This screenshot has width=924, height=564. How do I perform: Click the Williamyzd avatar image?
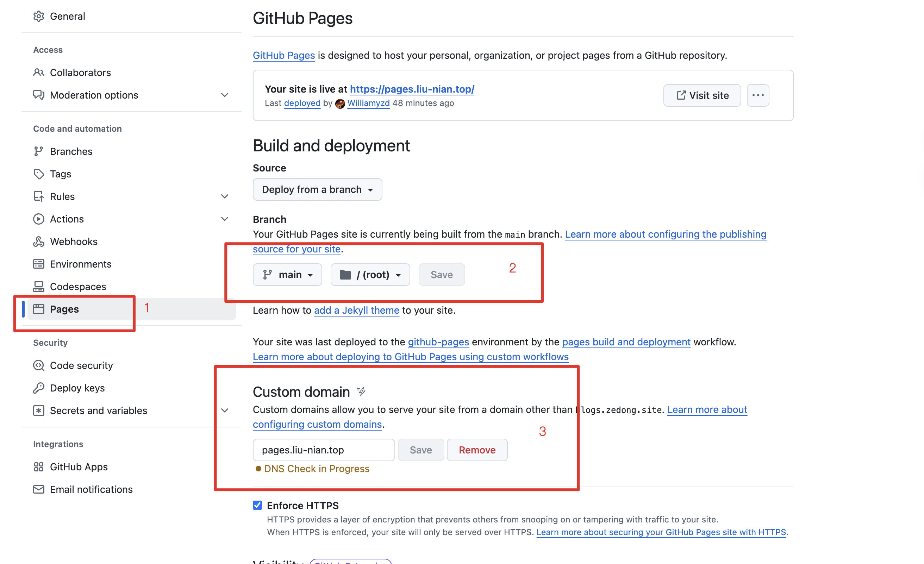pyautogui.click(x=340, y=104)
